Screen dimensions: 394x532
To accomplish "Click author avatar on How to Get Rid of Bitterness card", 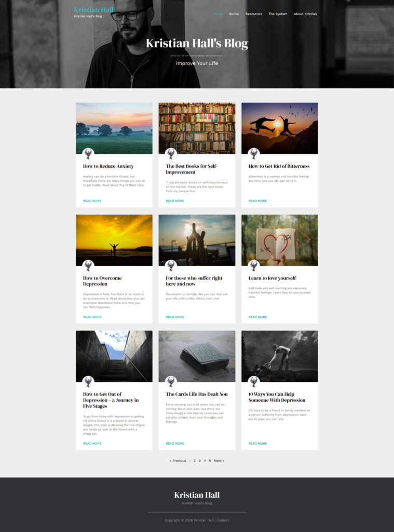I will (x=254, y=154).
